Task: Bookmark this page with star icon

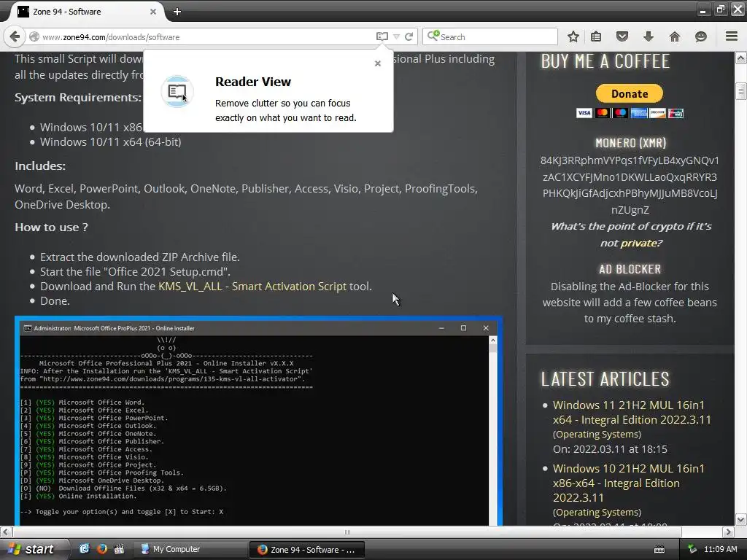Action: tap(573, 36)
